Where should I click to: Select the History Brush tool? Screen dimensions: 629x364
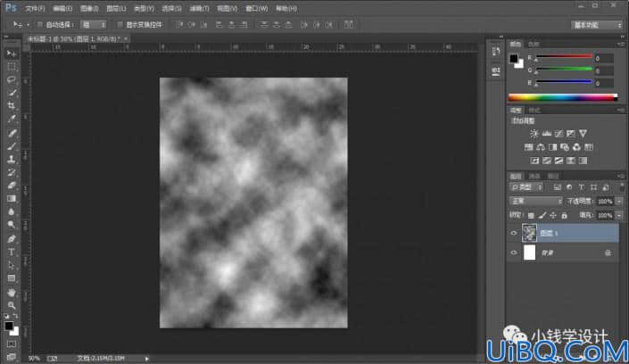[12, 172]
